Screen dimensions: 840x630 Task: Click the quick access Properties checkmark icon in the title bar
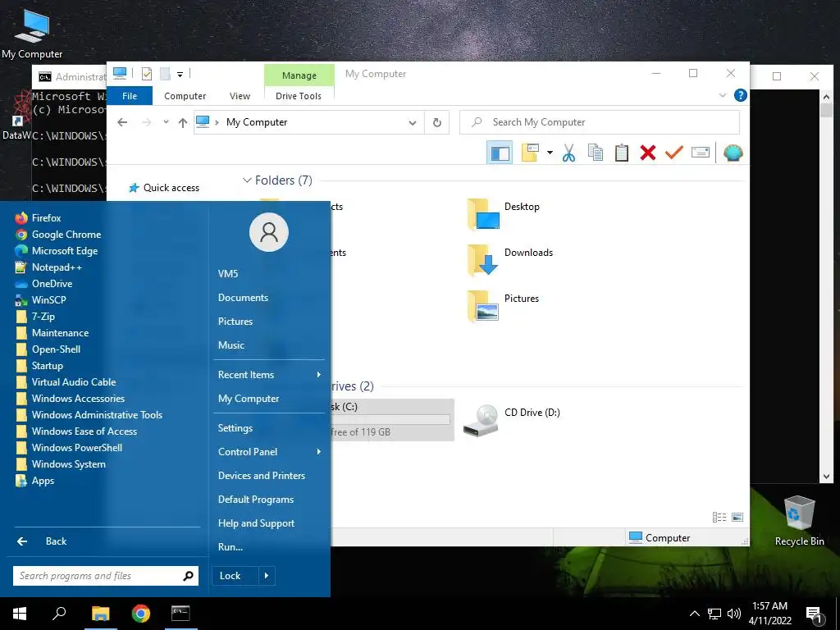point(146,74)
